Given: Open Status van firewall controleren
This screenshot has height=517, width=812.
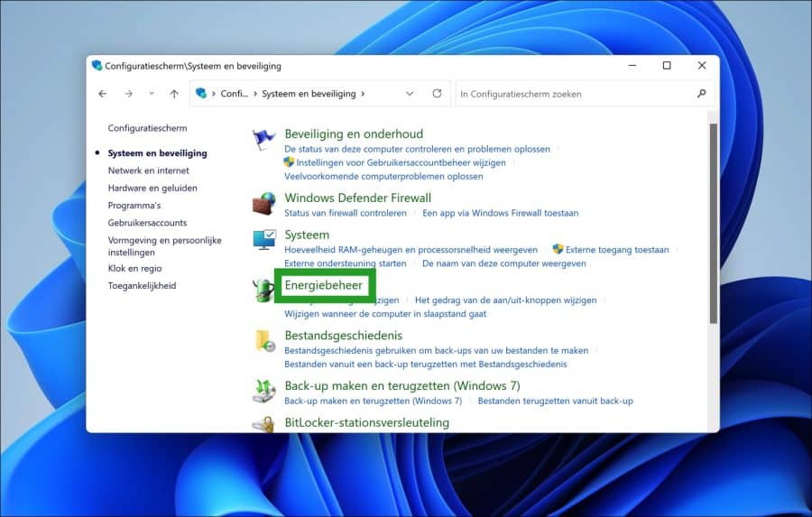Looking at the screenshot, I should pyautogui.click(x=346, y=213).
